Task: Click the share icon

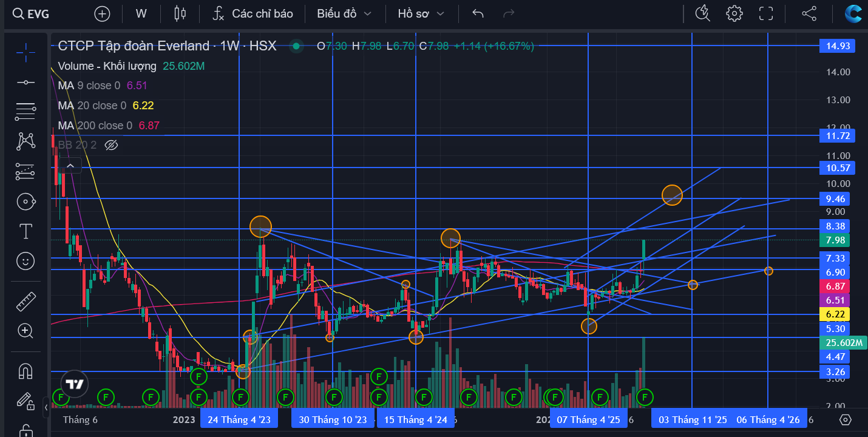Action: click(x=809, y=13)
